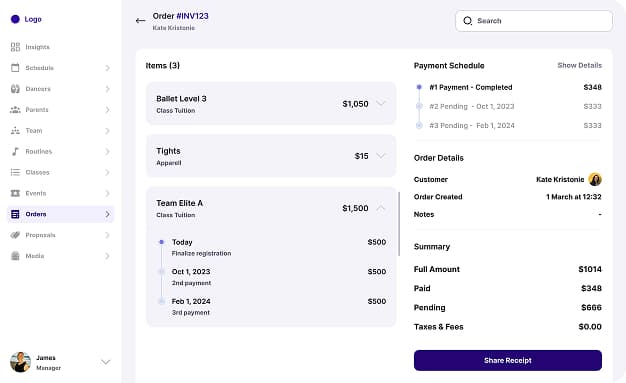
Task: Click the items list scrollbar
Action: [399, 224]
